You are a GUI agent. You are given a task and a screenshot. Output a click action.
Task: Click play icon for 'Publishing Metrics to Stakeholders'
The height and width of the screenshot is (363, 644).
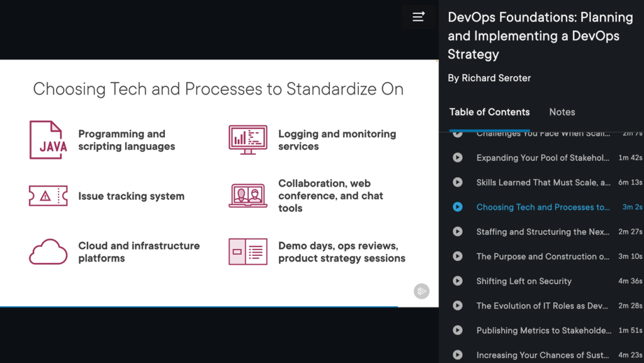pos(458,330)
